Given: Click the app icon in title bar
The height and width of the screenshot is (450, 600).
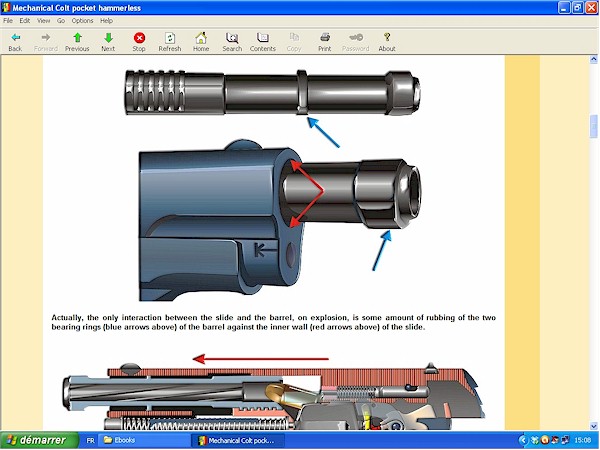Looking at the screenshot, I should [6, 8].
